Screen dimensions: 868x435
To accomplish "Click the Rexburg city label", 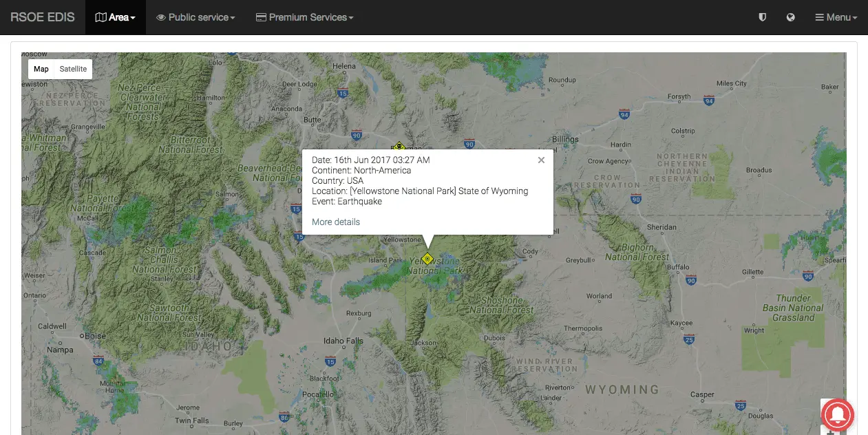I will pos(359,313).
